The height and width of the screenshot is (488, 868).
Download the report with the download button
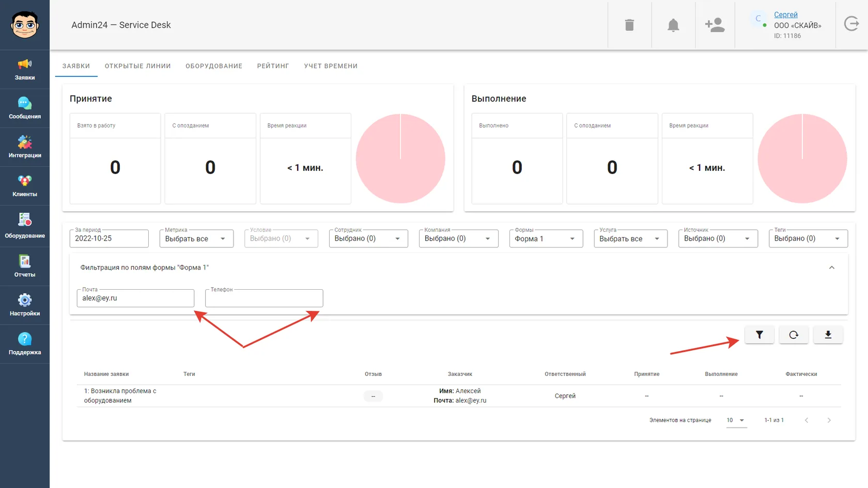[828, 335]
